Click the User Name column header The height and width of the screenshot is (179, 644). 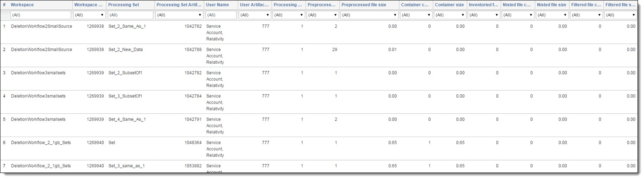pos(217,5)
